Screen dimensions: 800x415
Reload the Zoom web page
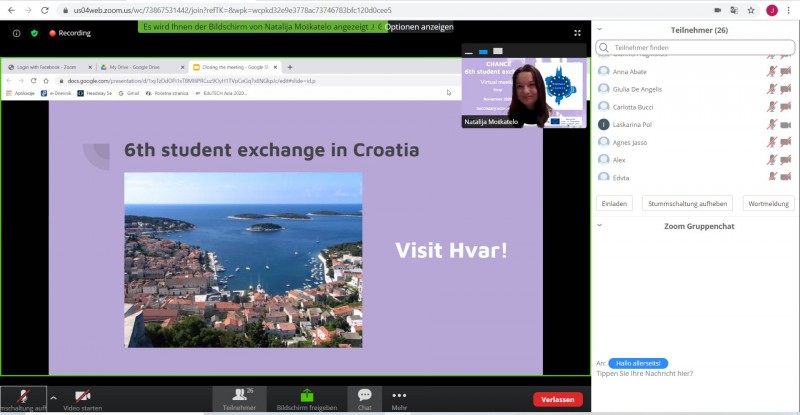[x=45, y=10]
